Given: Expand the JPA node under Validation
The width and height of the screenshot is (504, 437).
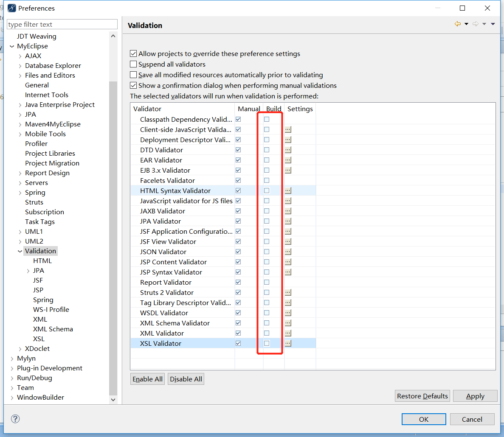Looking at the screenshot, I should pyautogui.click(x=28, y=271).
